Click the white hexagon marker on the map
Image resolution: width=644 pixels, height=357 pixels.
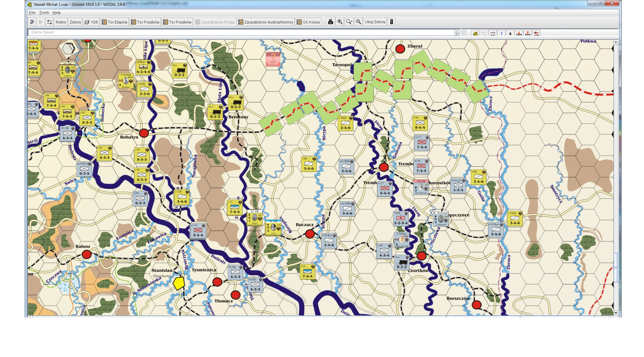click(68, 49)
